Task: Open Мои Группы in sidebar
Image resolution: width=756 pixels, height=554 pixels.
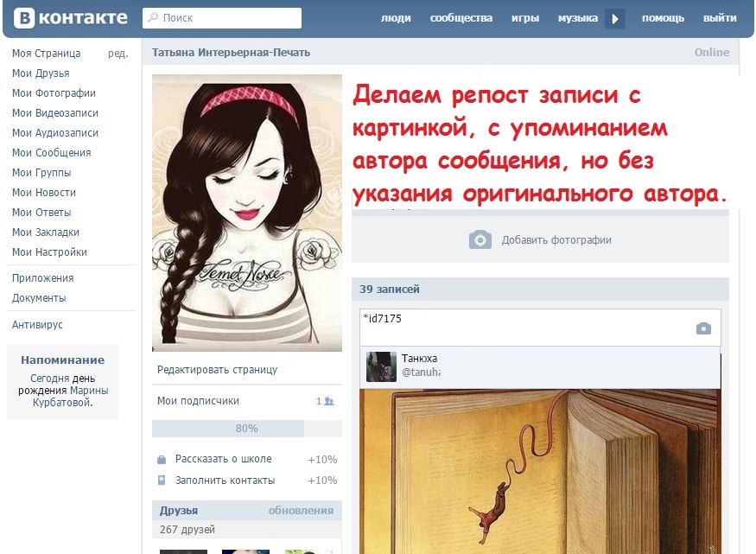Action: [x=41, y=173]
